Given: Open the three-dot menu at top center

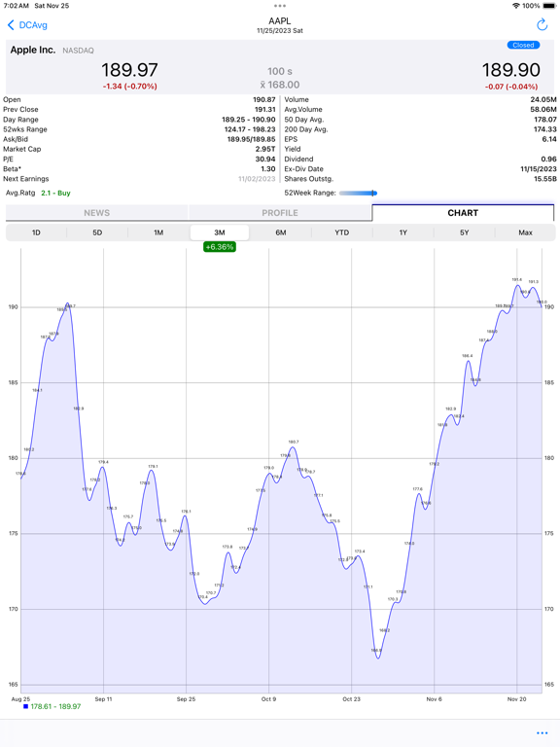Looking at the screenshot, I should point(280,6).
